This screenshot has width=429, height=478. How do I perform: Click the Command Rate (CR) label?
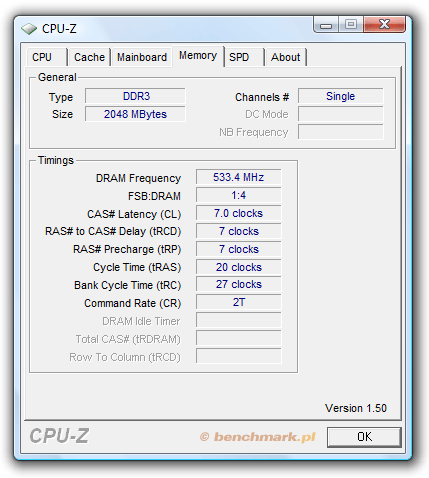(x=133, y=303)
